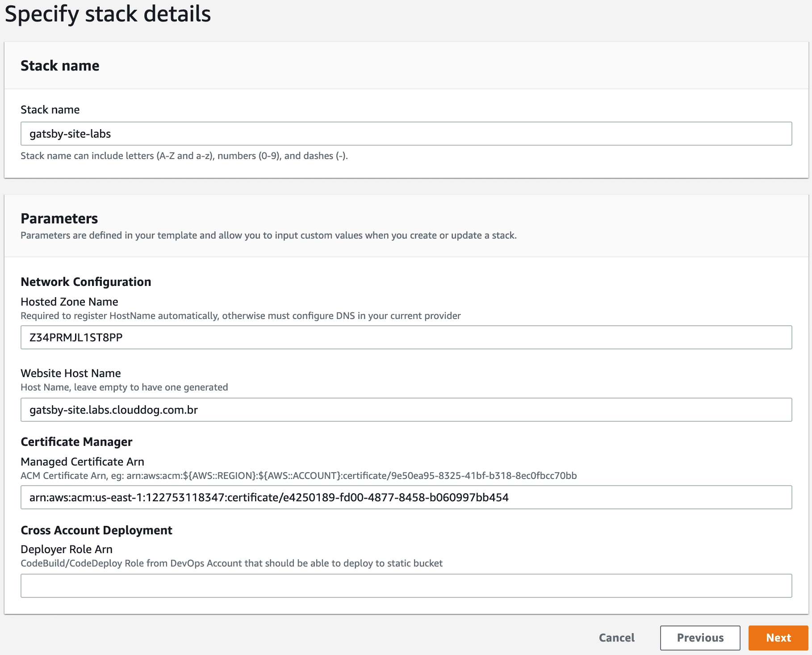The image size is (812, 655).
Task: Click the Next button
Action: tap(779, 638)
